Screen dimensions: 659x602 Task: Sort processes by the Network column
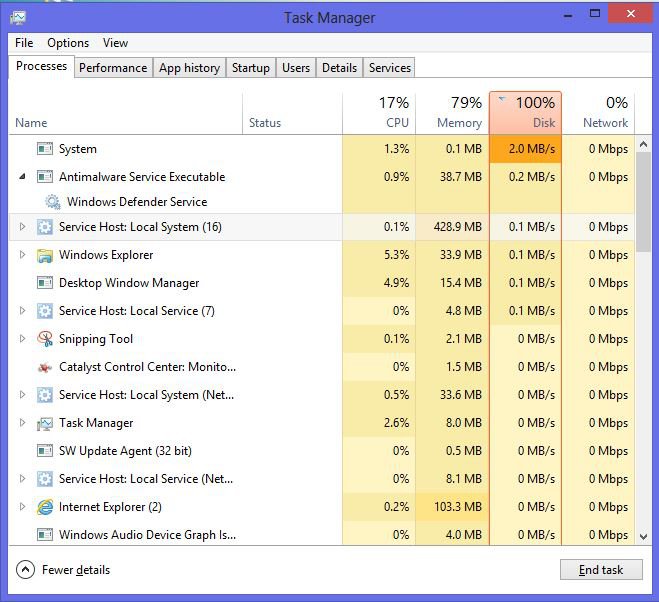point(598,114)
